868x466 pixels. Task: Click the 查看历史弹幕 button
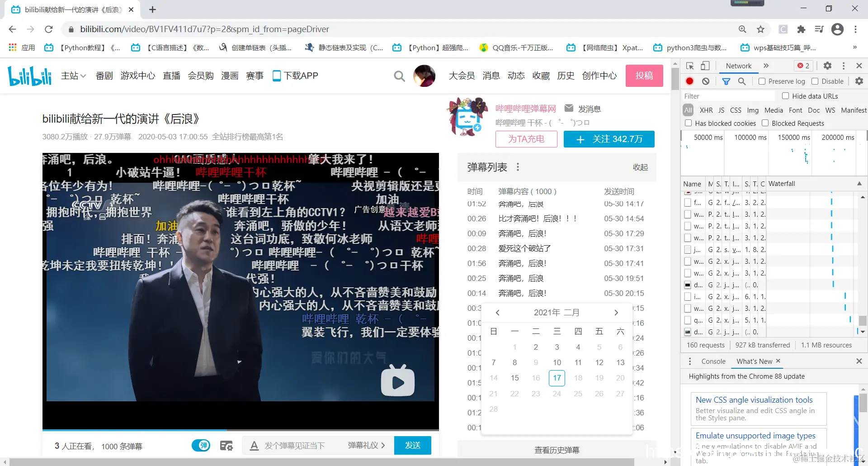(557, 450)
